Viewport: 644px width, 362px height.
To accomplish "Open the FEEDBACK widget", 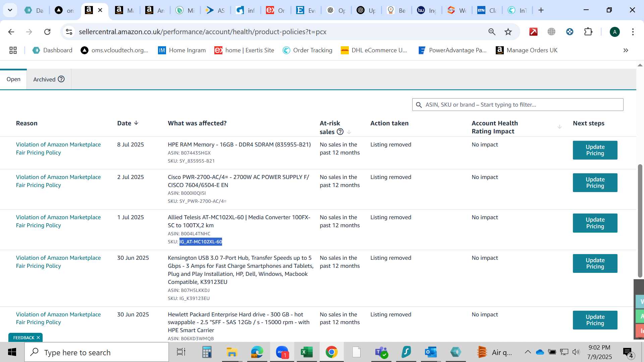I will (x=23, y=338).
